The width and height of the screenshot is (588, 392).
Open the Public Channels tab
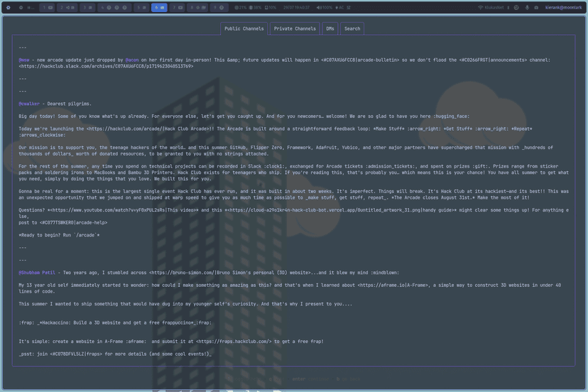click(x=244, y=29)
